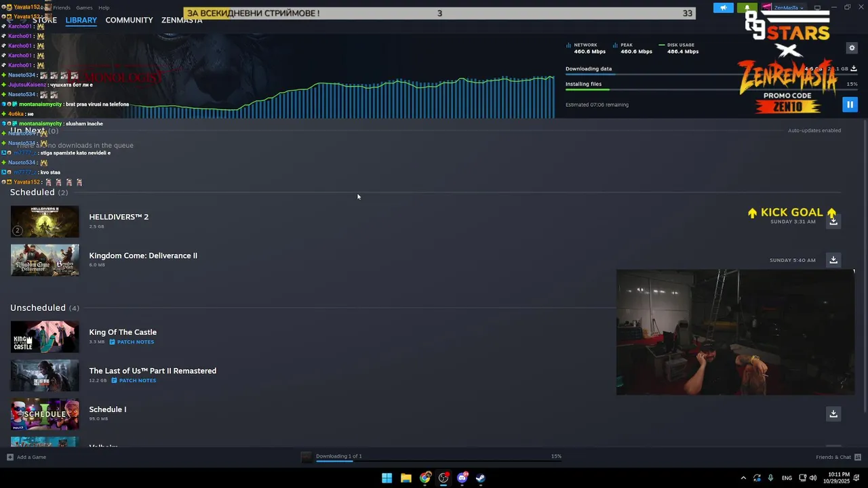
Task: Click the NETWORK 460.6 Mbps stat
Action: 587,48
